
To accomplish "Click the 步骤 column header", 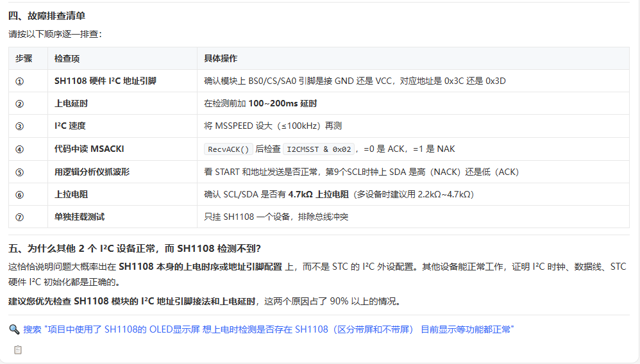I will 24,58.
